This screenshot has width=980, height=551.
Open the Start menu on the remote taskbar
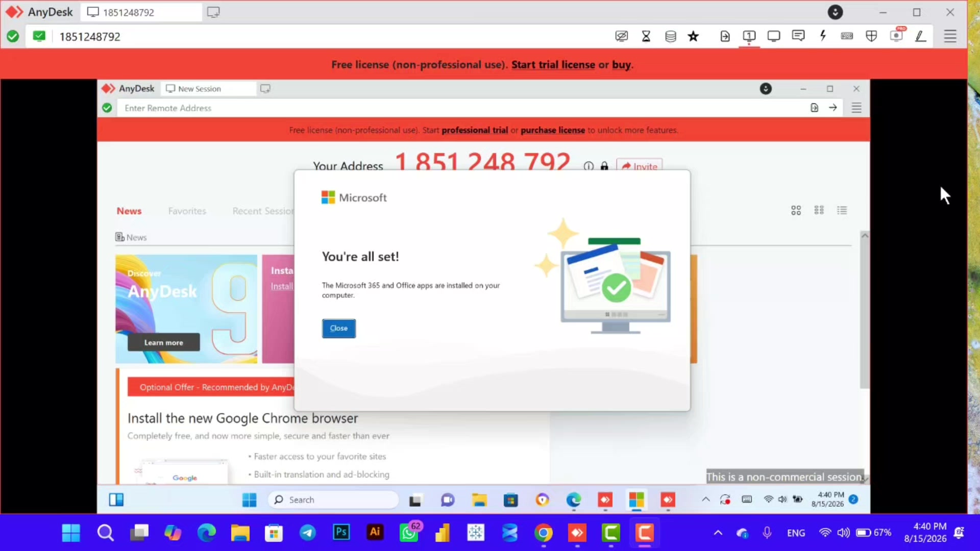(x=250, y=500)
